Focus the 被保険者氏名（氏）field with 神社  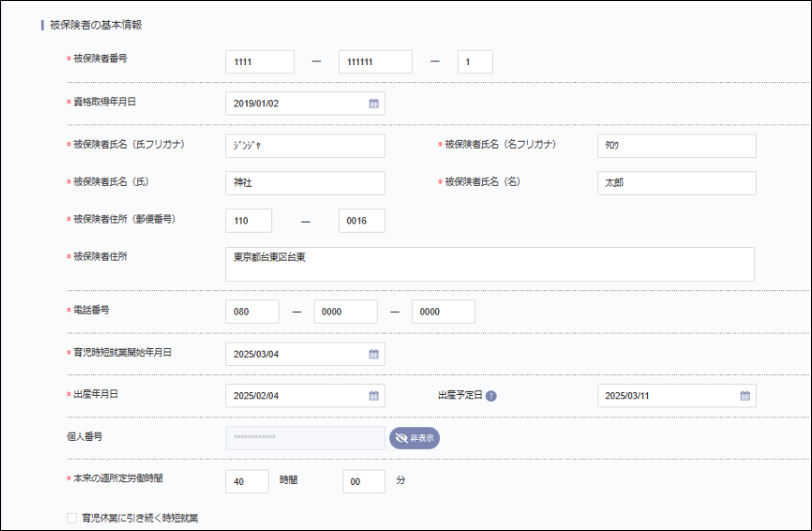click(305, 183)
